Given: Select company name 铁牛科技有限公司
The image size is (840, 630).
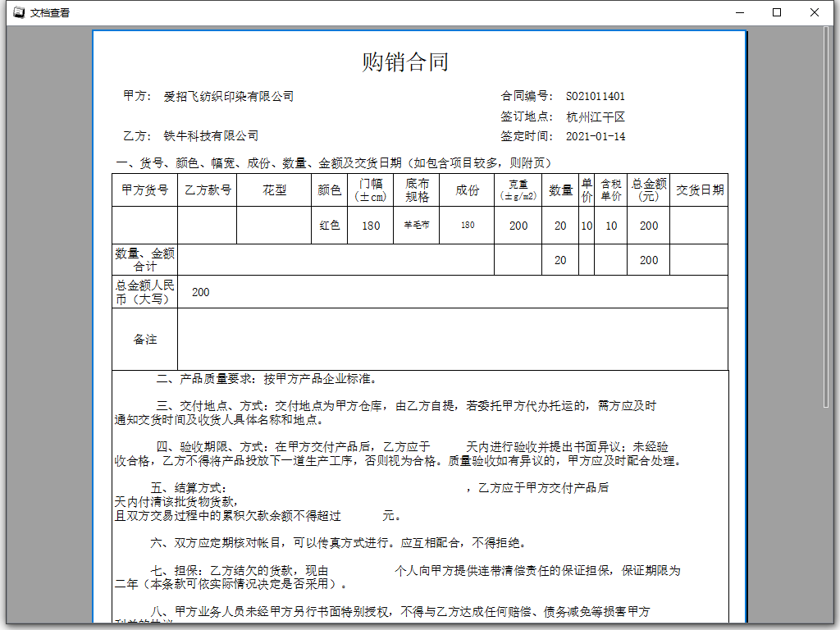Looking at the screenshot, I should click(211, 136).
